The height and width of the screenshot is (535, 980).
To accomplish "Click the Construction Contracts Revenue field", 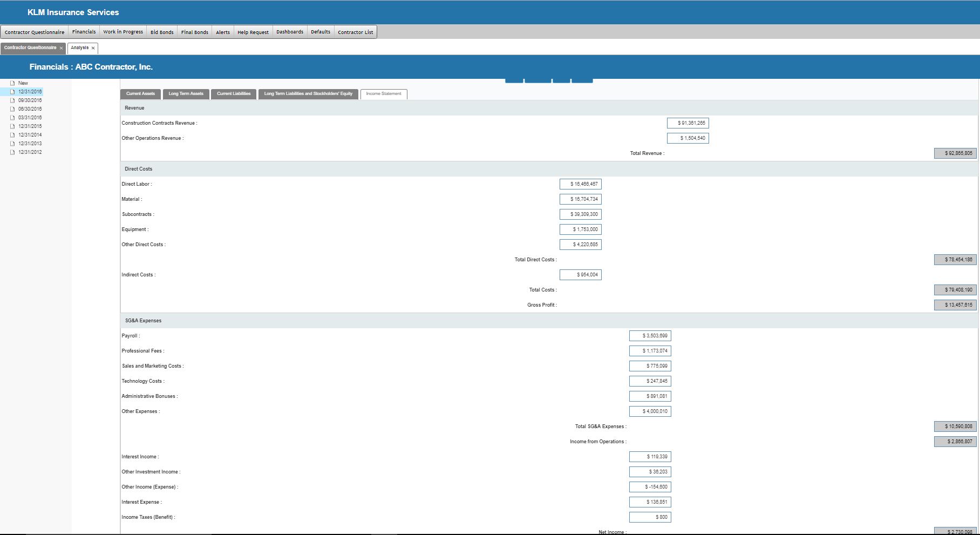I will [x=688, y=123].
